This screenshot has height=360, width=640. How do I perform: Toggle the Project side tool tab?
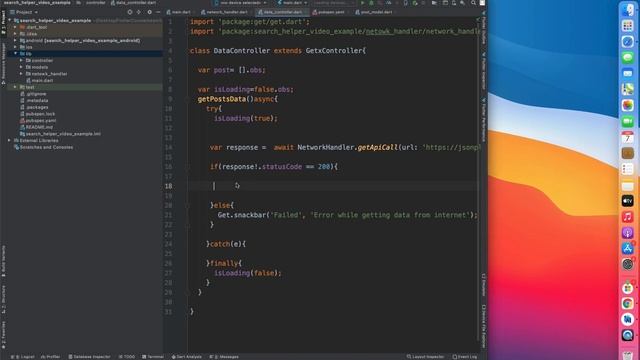tap(3, 22)
